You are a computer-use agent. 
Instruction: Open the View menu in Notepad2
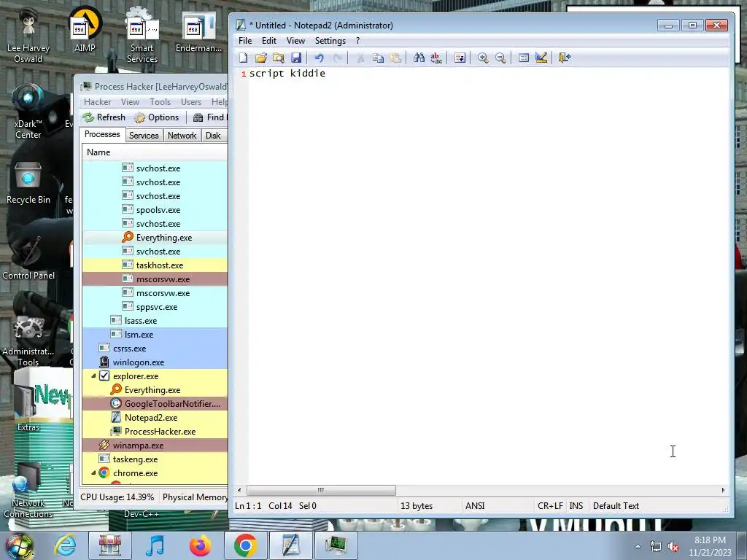[x=295, y=41]
